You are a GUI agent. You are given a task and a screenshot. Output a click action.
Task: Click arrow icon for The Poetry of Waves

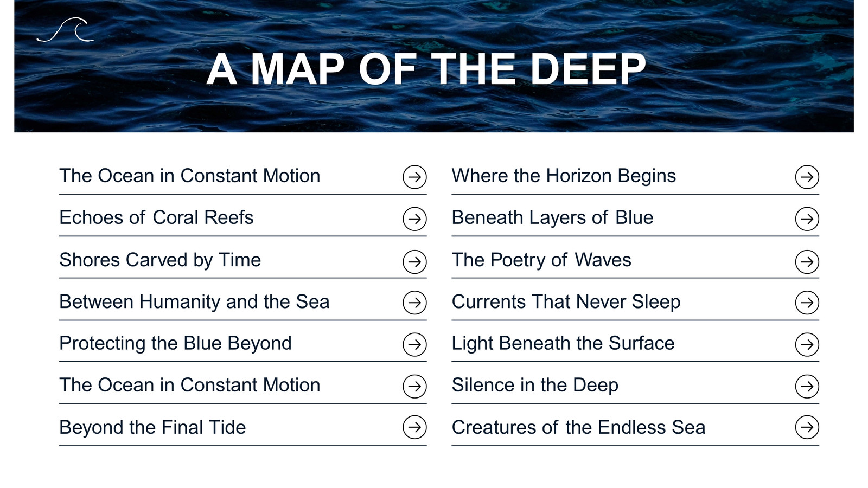pyautogui.click(x=807, y=261)
